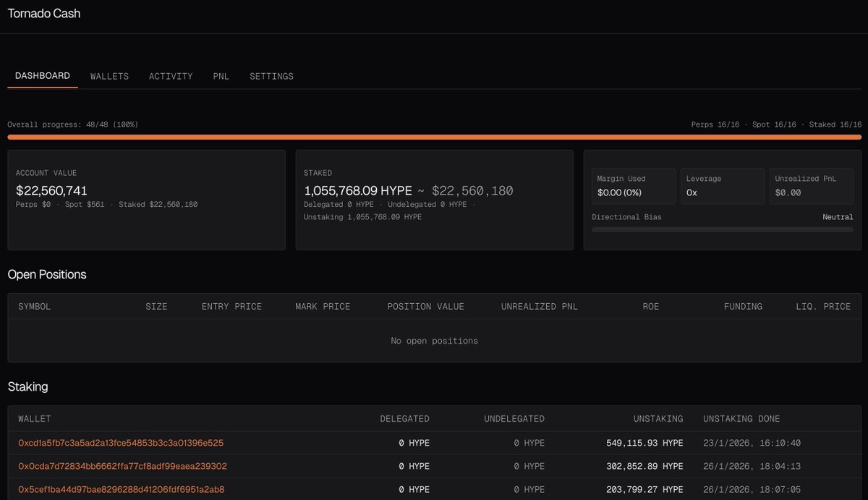Click the Neutral bias label
Image resolution: width=868 pixels, height=500 pixels.
(838, 217)
